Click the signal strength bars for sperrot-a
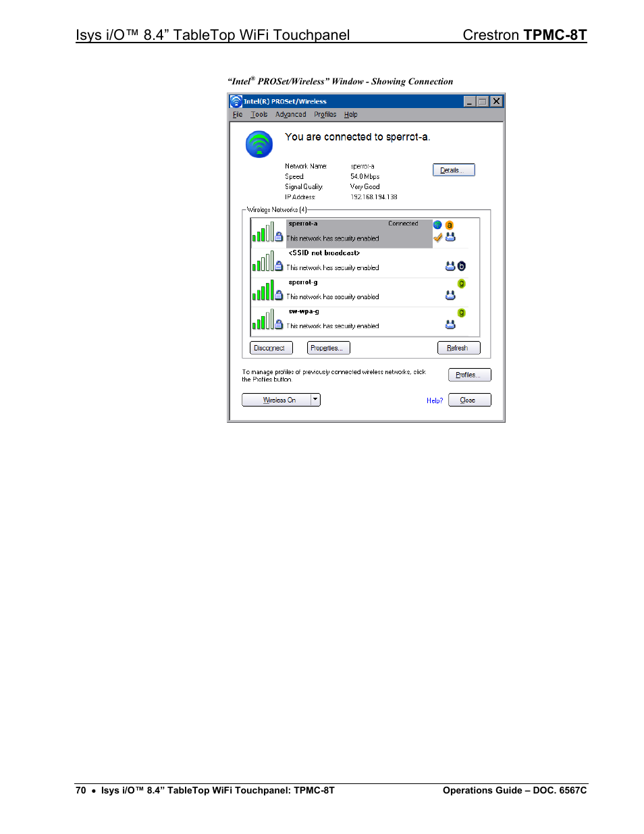The width and height of the screenshot is (644, 834). (x=263, y=232)
